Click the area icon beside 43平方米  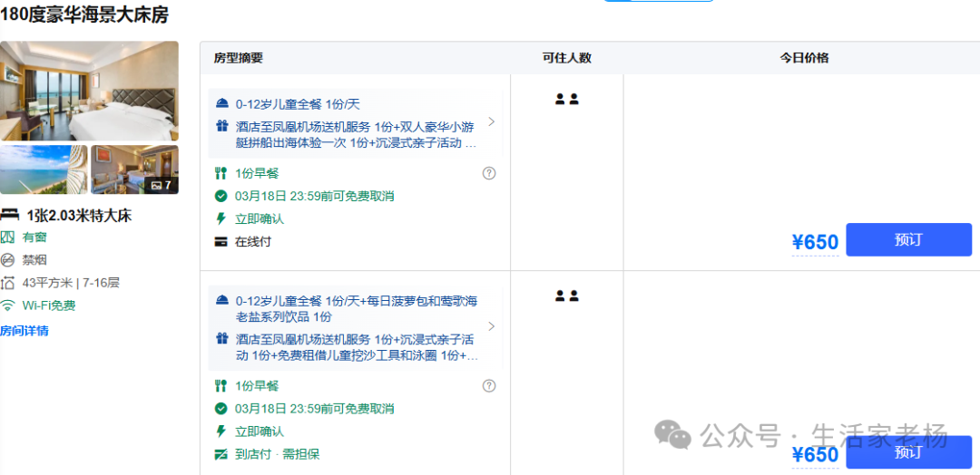pyautogui.click(x=7, y=283)
